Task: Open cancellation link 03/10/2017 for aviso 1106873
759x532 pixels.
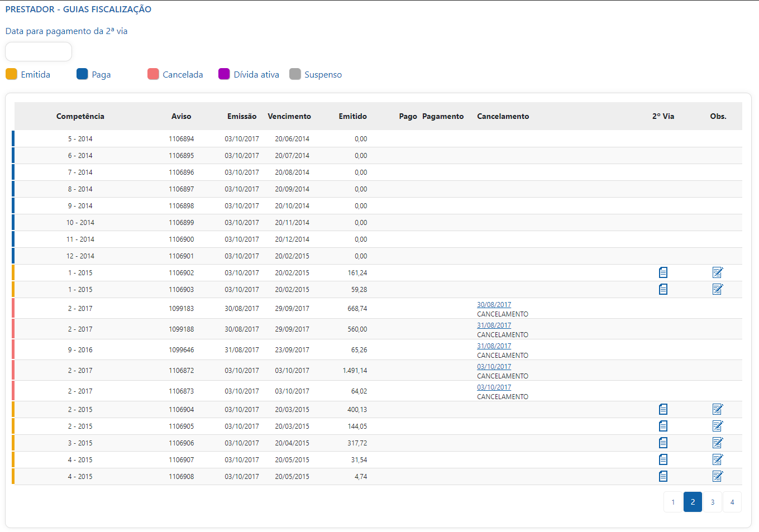Action: 494,387
